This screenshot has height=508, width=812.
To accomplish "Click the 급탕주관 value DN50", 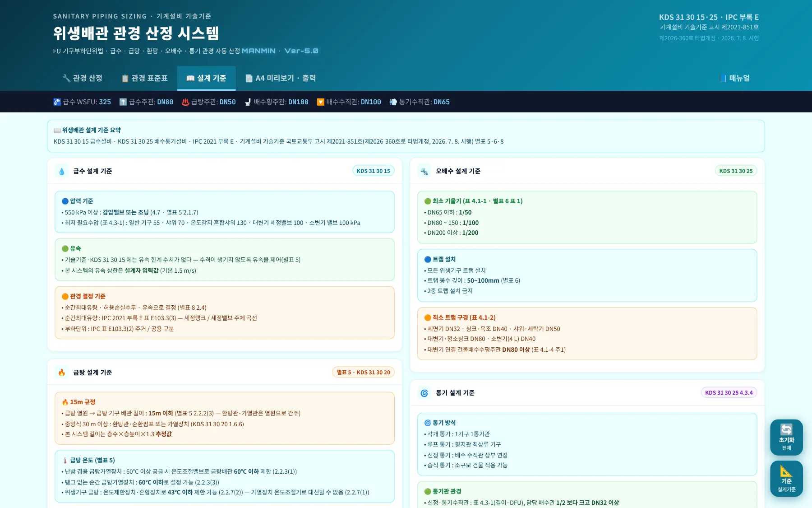I will pyautogui.click(x=228, y=102).
